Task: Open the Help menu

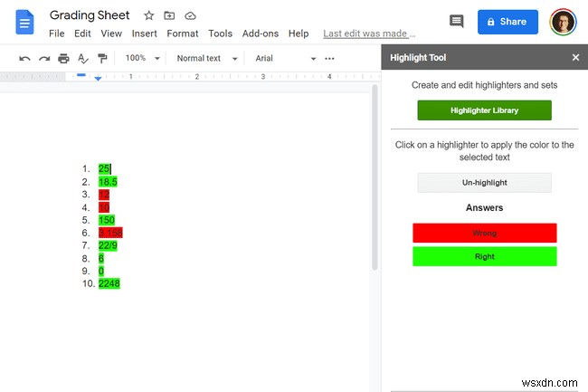Action: 299,33
